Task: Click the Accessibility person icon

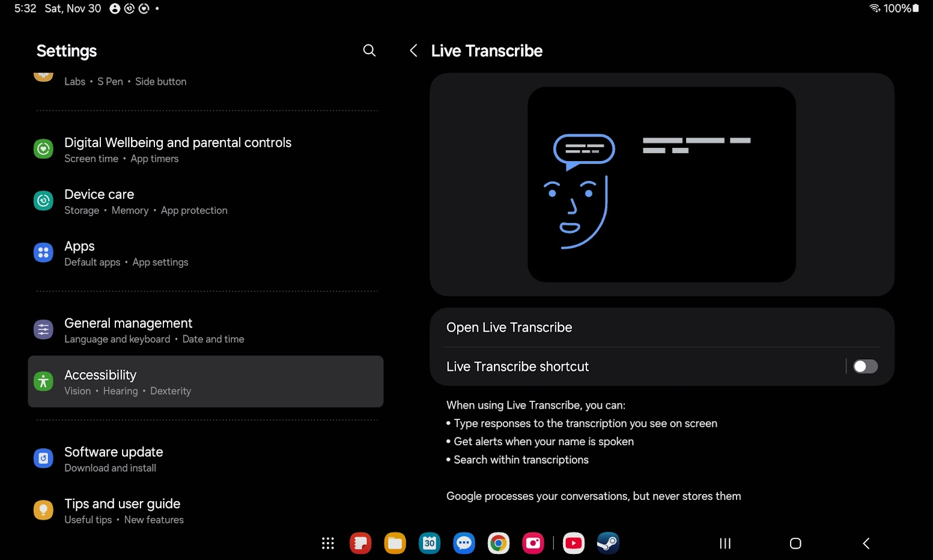Action: 43,381
